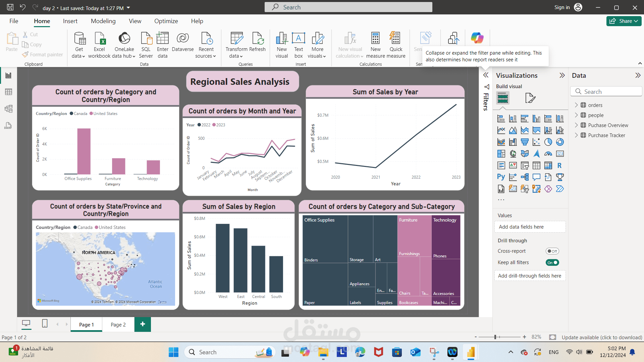Screen dimensions: 644x362
Task: Select the pie chart visual type
Action: click(548, 142)
